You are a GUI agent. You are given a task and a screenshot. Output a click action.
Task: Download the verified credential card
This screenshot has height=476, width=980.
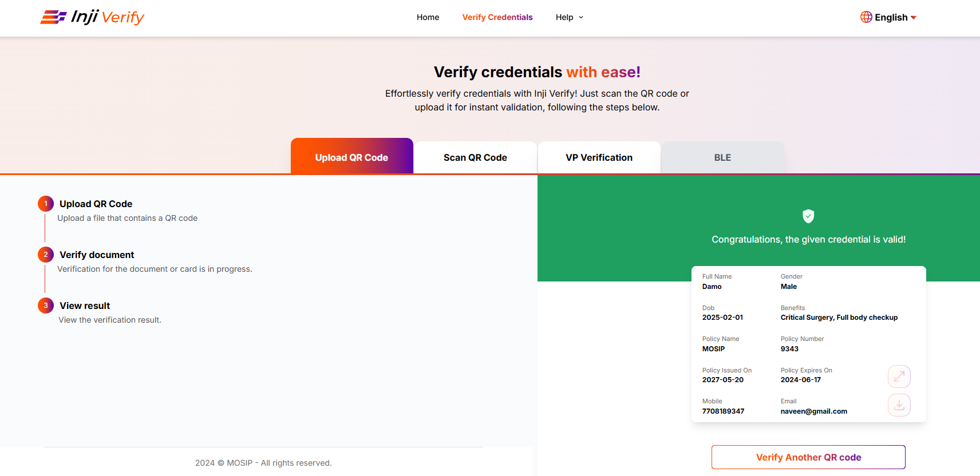pyautogui.click(x=899, y=405)
